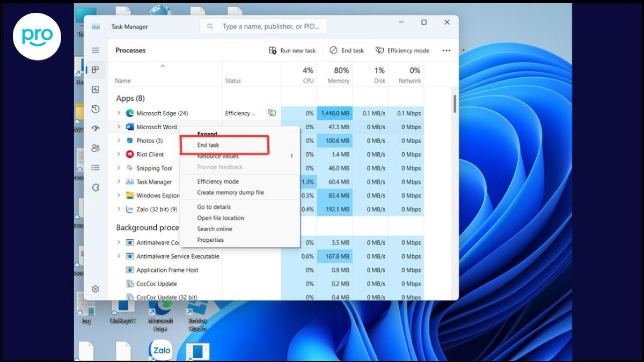Screen dimensions: 644x362
Task: Select the Zalo desktop shortcut
Action: coord(160,350)
